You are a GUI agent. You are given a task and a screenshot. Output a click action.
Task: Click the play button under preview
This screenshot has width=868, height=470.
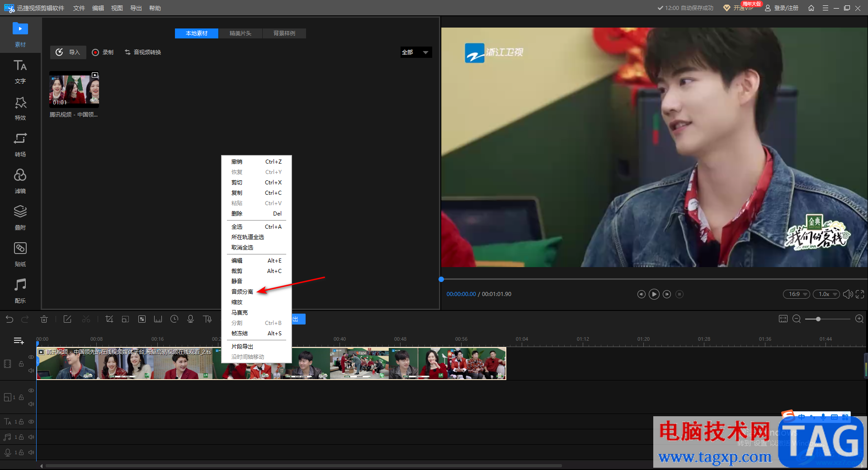(x=654, y=294)
